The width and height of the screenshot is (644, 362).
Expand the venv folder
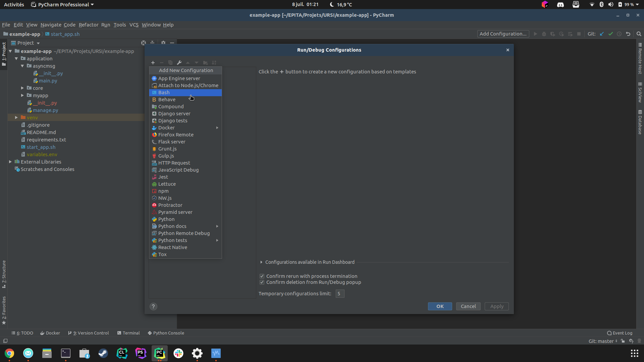(16, 118)
